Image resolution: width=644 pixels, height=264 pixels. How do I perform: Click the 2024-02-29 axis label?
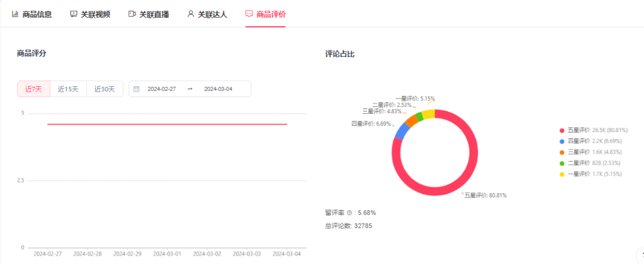pyautogui.click(x=128, y=254)
